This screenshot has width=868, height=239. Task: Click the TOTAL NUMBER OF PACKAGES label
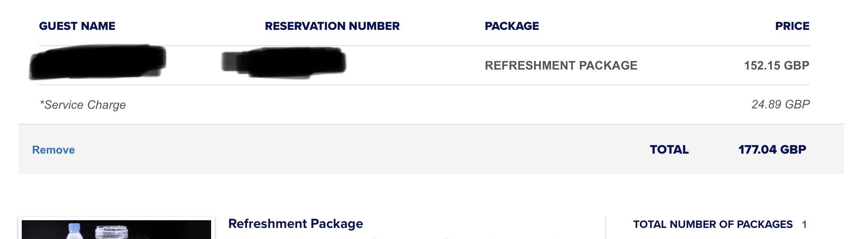click(713, 224)
